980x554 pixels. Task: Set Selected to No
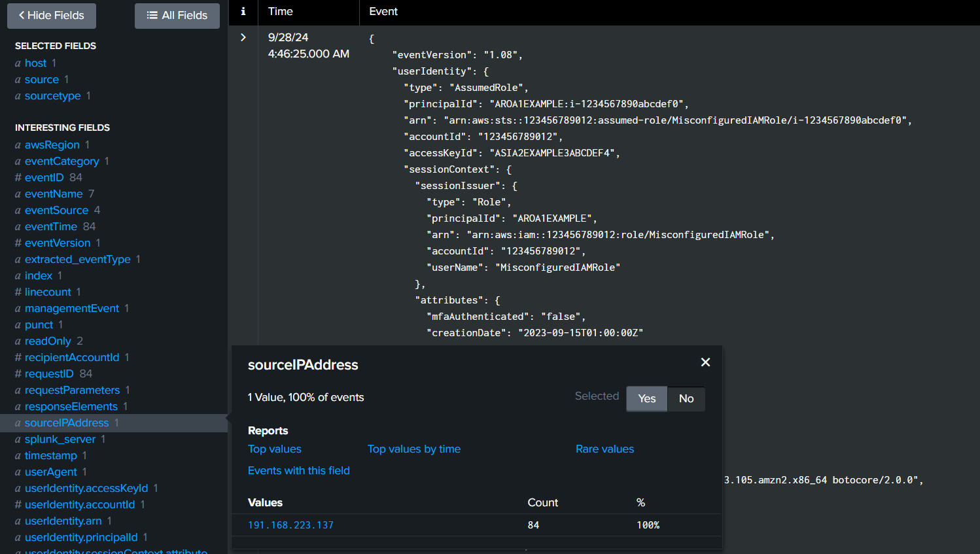(x=686, y=398)
